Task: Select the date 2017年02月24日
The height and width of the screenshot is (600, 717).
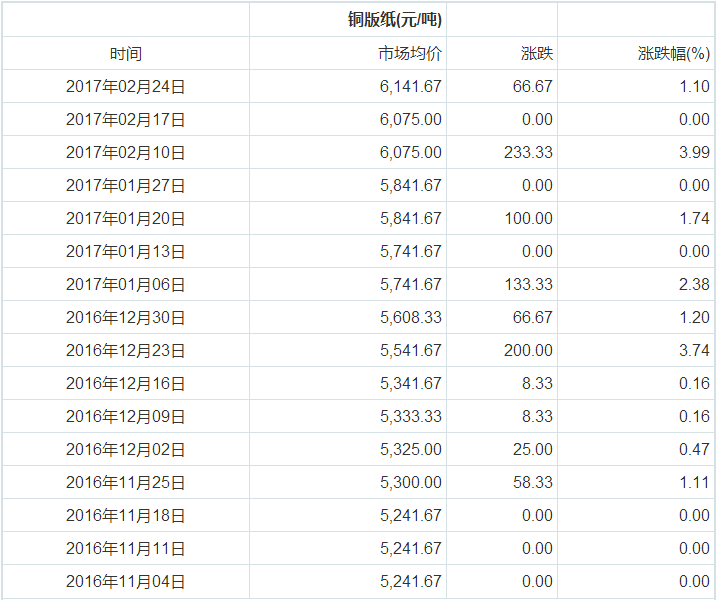Action: tap(126, 87)
